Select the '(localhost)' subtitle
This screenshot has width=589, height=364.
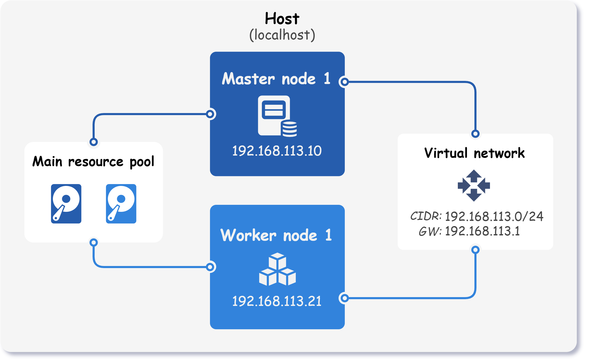282,35
